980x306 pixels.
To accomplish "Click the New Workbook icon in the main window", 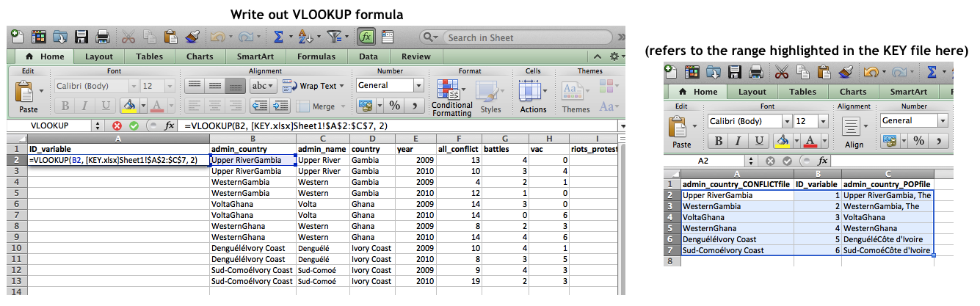I will (x=18, y=37).
